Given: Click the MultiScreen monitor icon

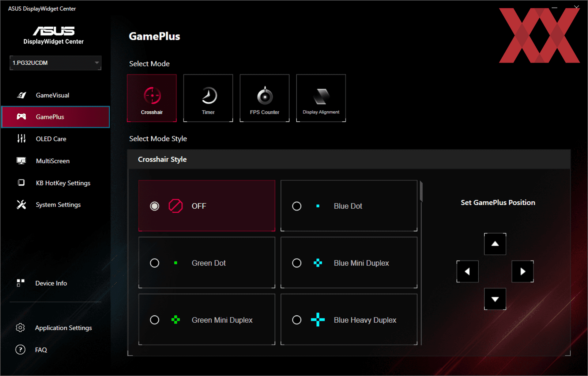Looking at the screenshot, I should tap(21, 161).
